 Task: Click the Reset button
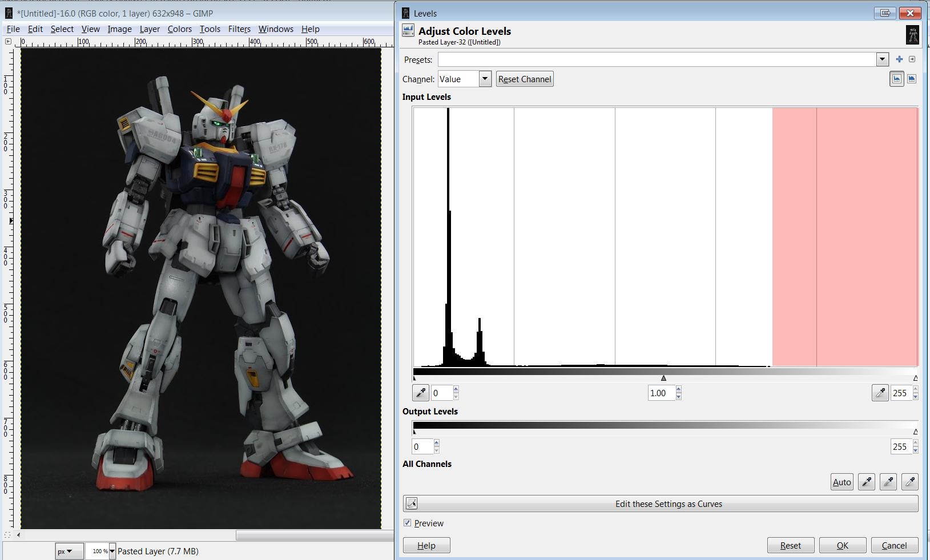point(791,546)
